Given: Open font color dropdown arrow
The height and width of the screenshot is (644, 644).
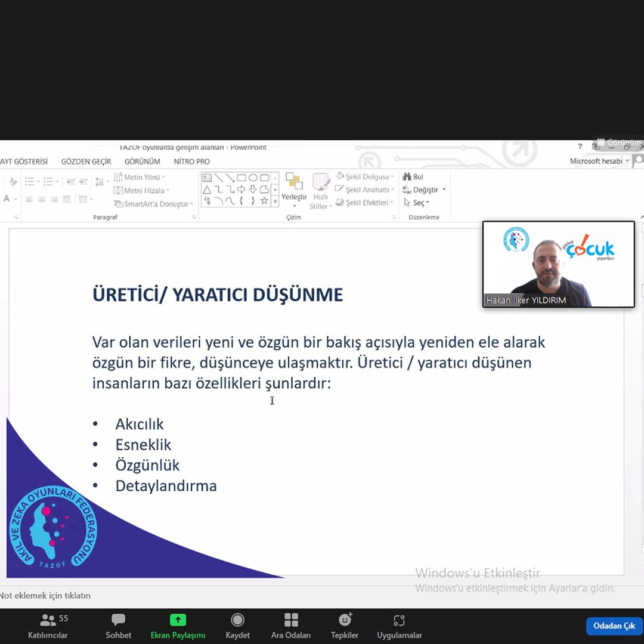Looking at the screenshot, I should (x=16, y=199).
